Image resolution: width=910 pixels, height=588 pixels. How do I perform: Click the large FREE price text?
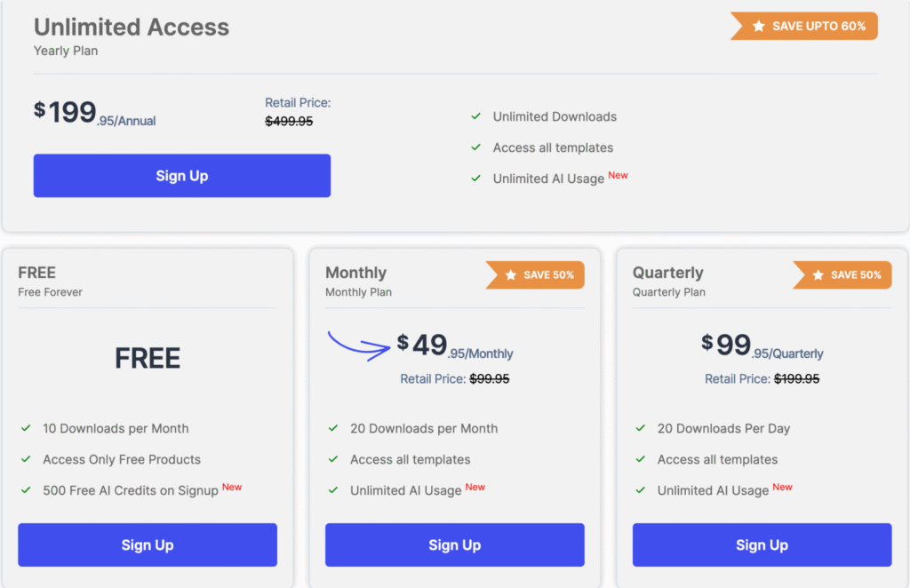point(148,358)
